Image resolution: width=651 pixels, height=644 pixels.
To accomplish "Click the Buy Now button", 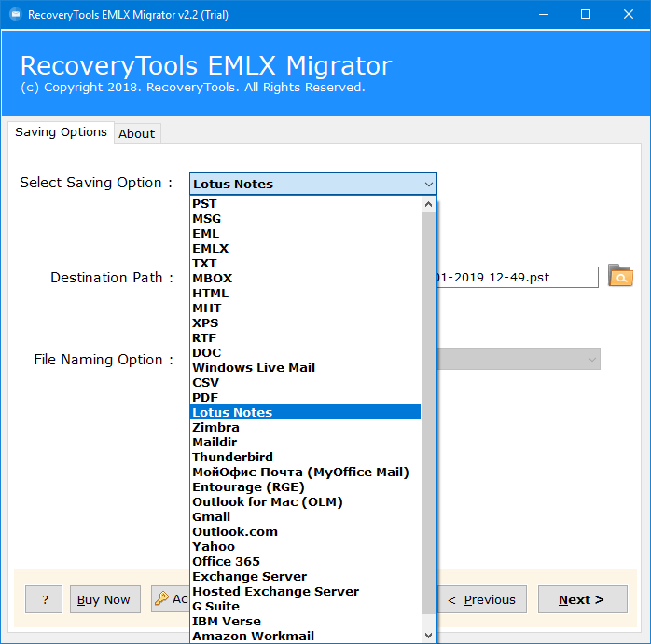I will point(105,599).
